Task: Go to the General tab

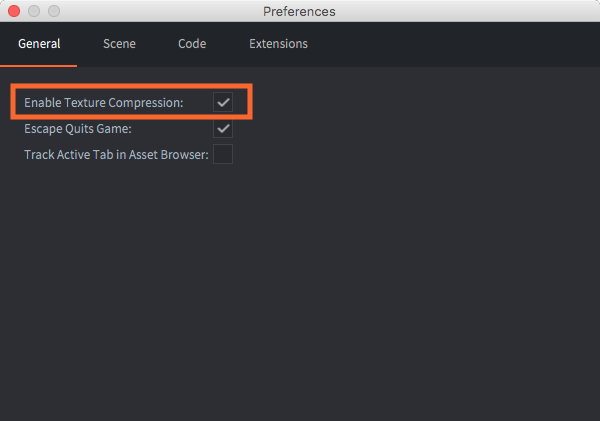Action: (x=39, y=44)
